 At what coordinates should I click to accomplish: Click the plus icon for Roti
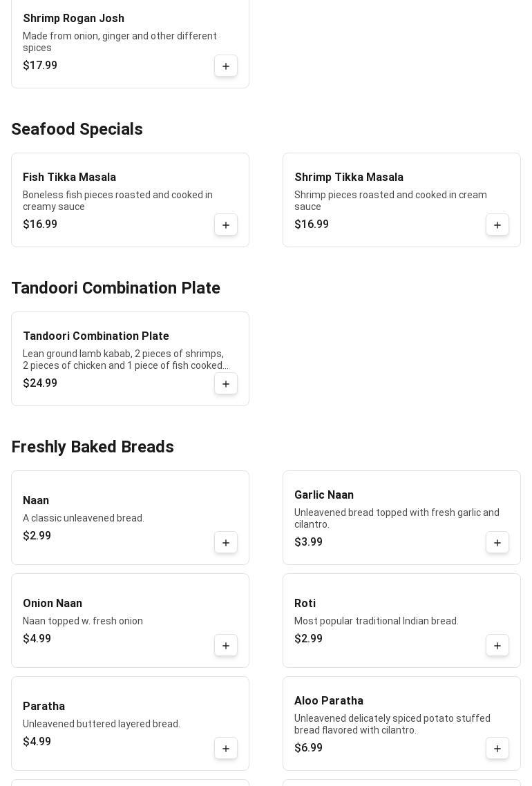click(x=497, y=646)
